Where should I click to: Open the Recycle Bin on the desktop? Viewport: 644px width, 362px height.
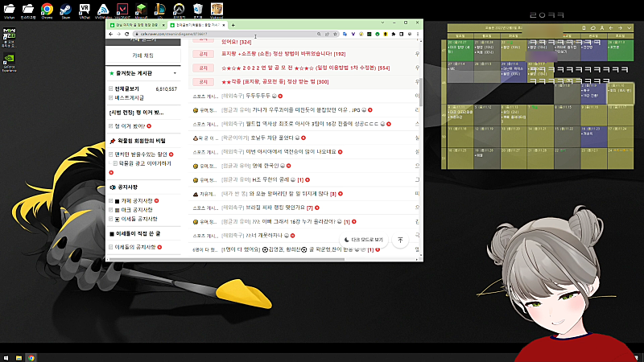point(198,10)
